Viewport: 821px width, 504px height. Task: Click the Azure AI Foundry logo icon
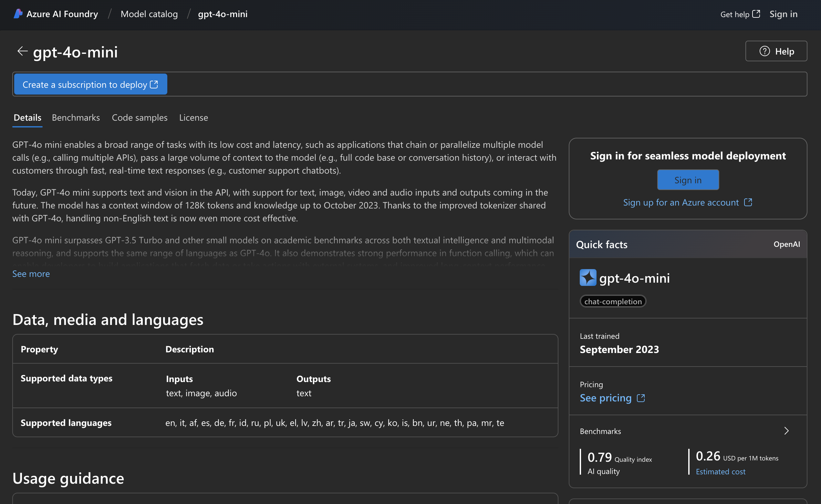[x=18, y=14]
